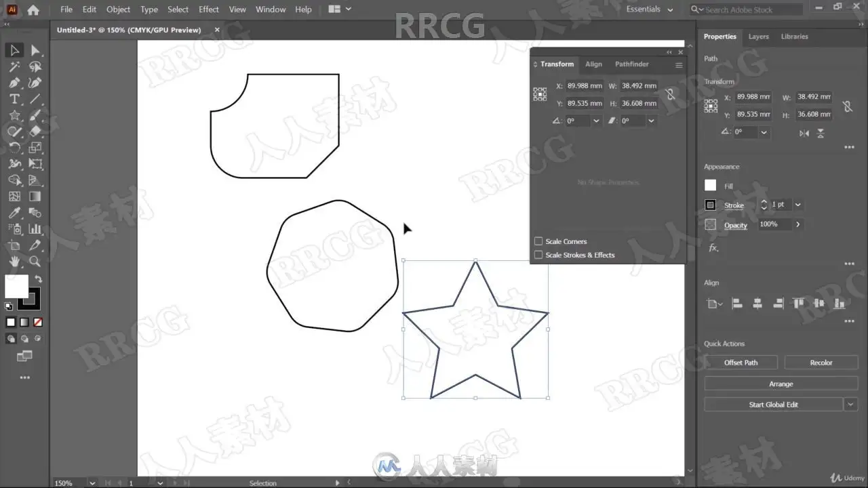Check Scale Corners checkbox

pyautogui.click(x=538, y=241)
